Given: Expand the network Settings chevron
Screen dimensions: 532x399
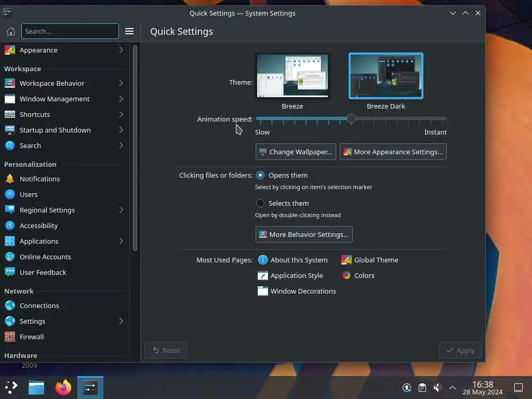Looking at the screenshot, I should point(121,321).
